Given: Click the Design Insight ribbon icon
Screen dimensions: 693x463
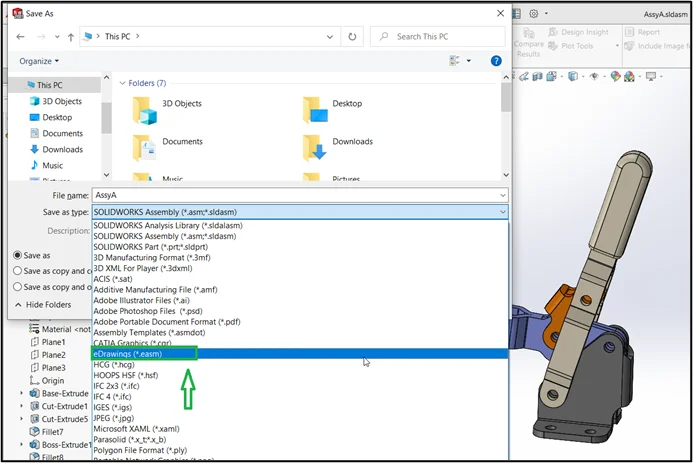Looking at the screenshot, I should click(x=553, y=32).
